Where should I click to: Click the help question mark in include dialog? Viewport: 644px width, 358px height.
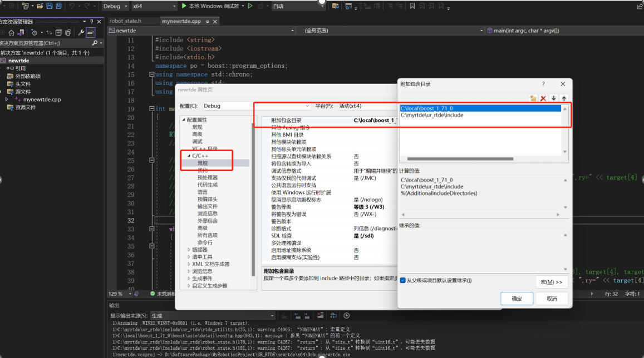(543, 83)
